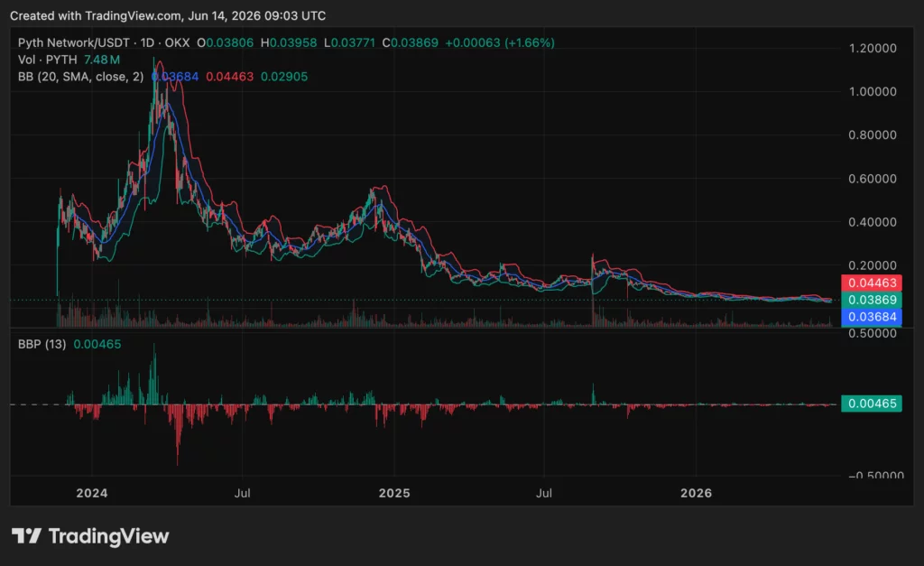
Task: Click the green 0.03869 price axis label
Action: click(871, 300)
